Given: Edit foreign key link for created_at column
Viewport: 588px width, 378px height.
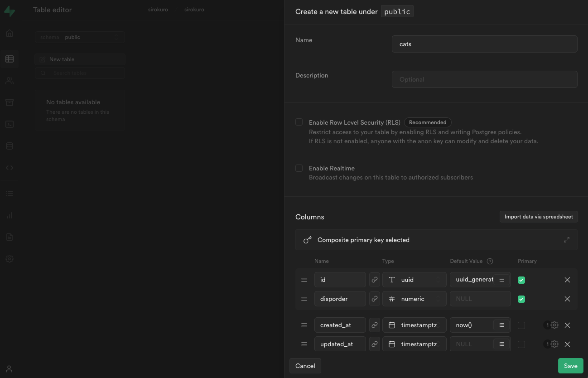Looking at the screenshot, I should tap(375, 325).
